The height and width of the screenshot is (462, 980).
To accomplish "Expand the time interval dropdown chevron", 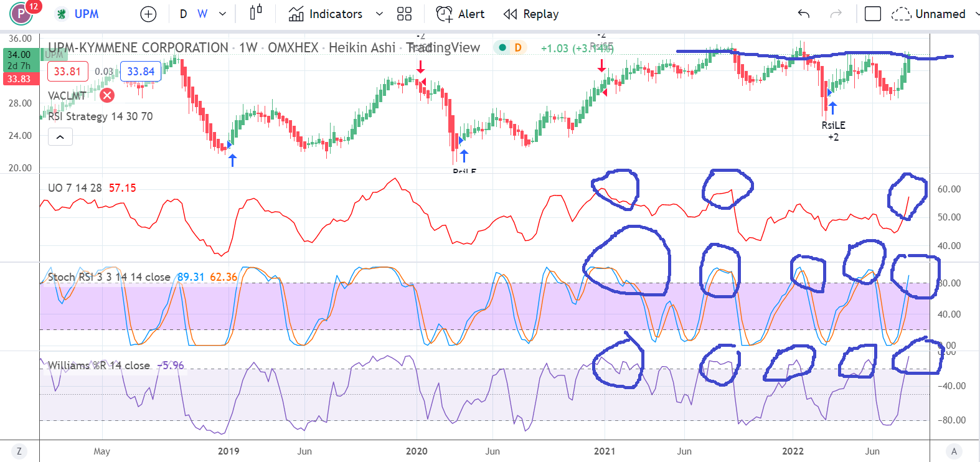I will click(x=223, y=14).
